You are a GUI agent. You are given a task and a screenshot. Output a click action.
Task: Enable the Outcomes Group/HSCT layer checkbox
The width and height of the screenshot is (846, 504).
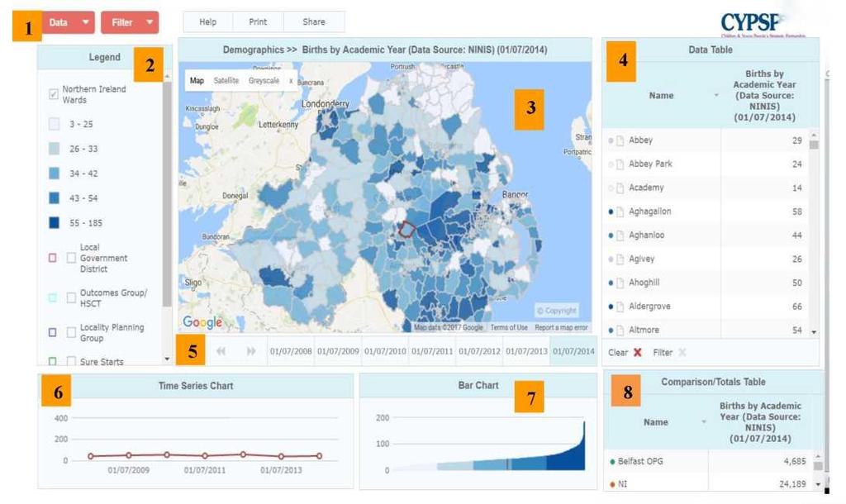pyautogui.click(x=71, y=298)
